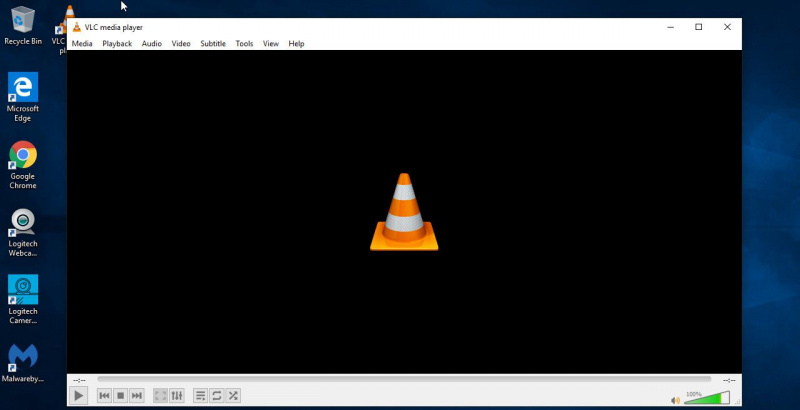Jump to previous media track
The image size is (800, 410).
pyautogui.click(x=104, y=395)
